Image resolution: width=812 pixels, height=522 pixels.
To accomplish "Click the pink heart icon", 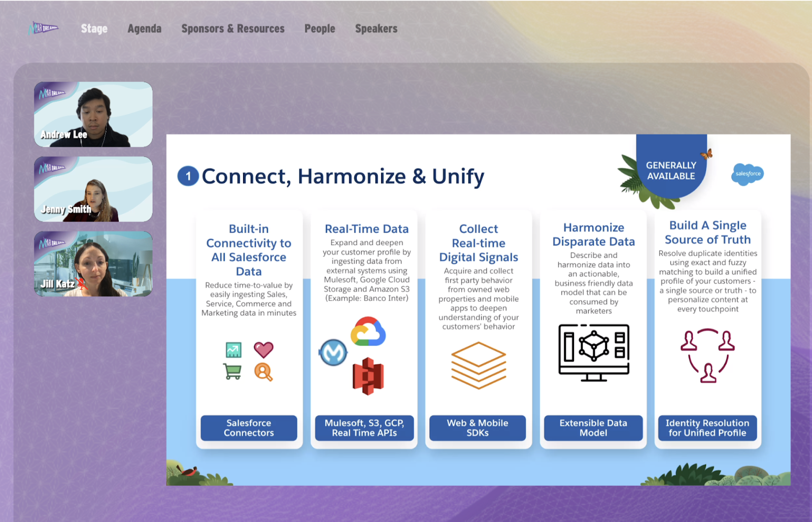I will [x=263, y=349].
